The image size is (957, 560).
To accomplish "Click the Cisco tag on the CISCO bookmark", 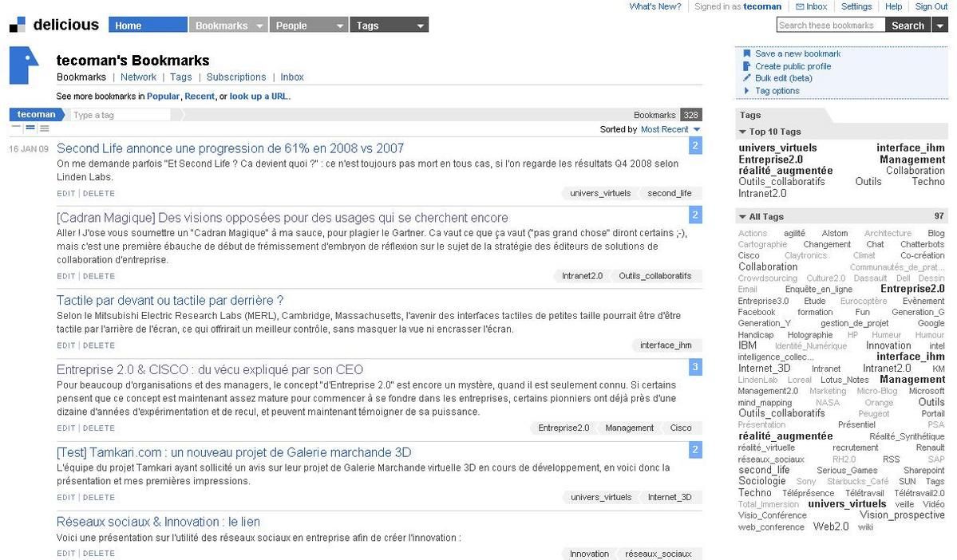I will (681, 428).
